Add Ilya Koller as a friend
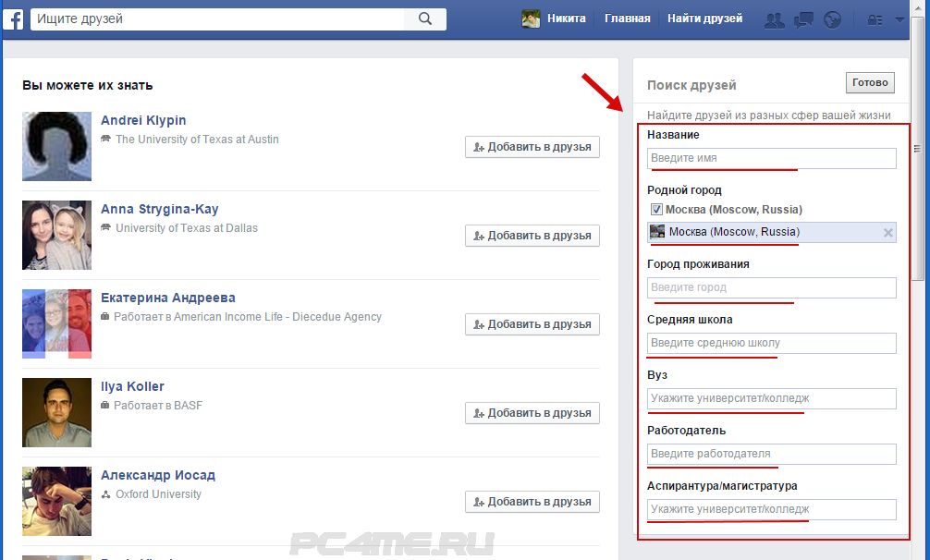 pyautogui.click(x=532, y=413)
